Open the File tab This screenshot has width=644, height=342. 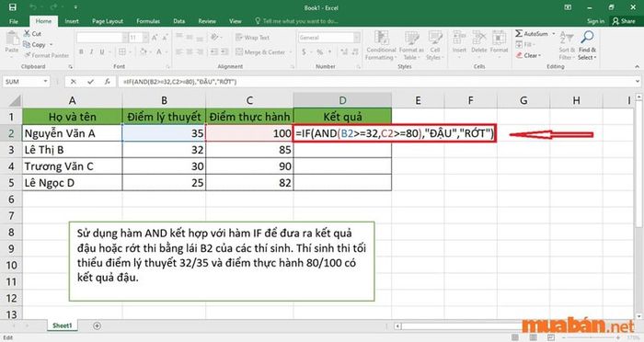pos(14,21)
